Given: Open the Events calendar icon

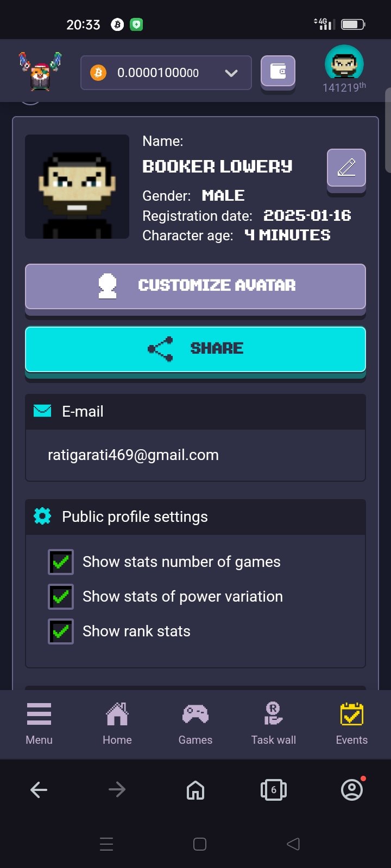Looking at the screenshot, I should [352, 714].
